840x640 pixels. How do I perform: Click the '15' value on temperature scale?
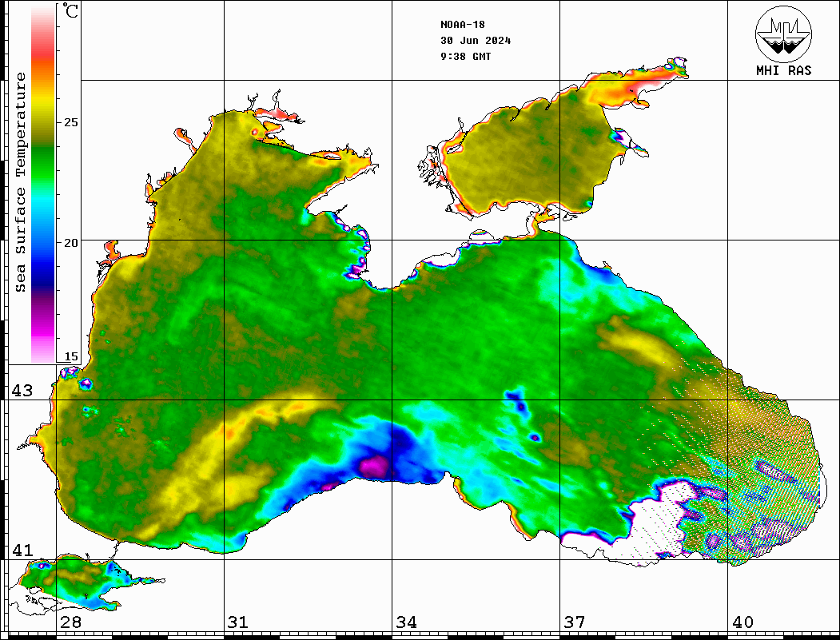70,356
